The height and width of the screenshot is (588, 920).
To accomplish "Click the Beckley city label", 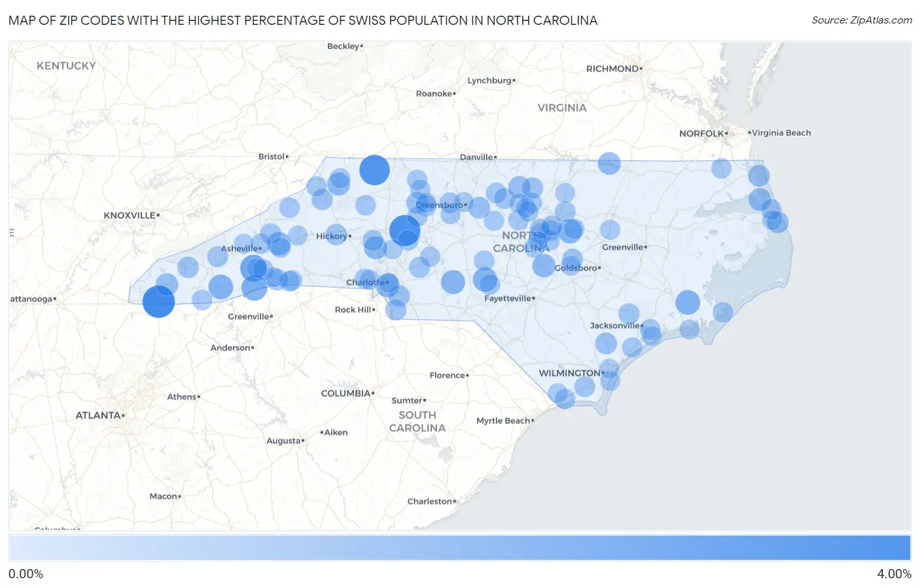I will tap(344, 46).
